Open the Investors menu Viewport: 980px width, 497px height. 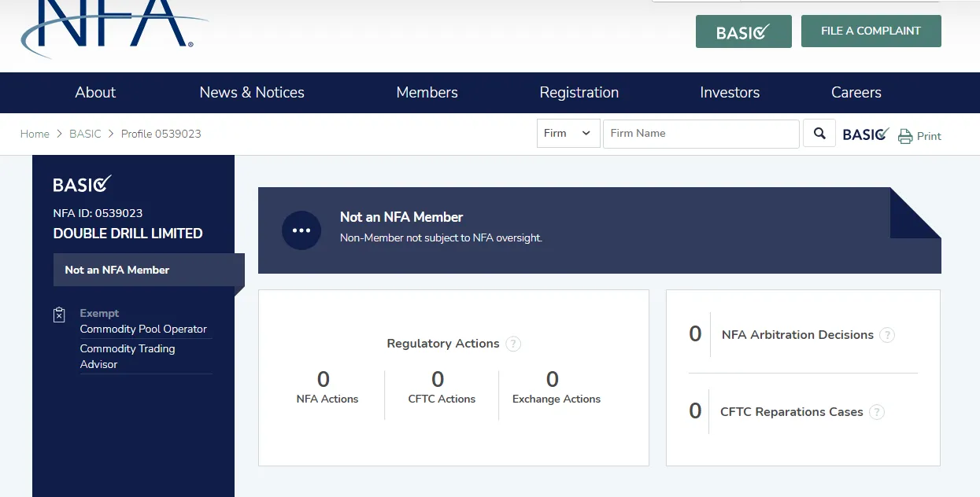730,93
